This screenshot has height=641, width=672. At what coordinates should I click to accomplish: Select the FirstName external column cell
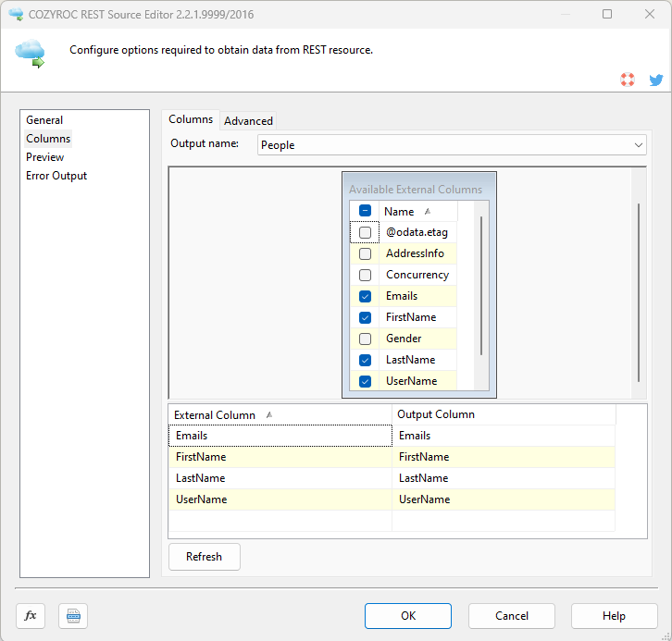point(280,457)
